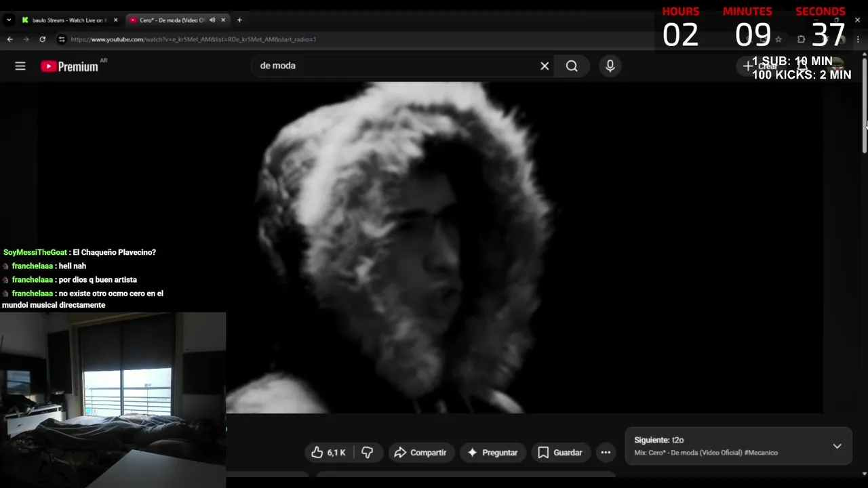Expand the Siguiente playlist panel chevron
The image size is (868, 488).
837,446
